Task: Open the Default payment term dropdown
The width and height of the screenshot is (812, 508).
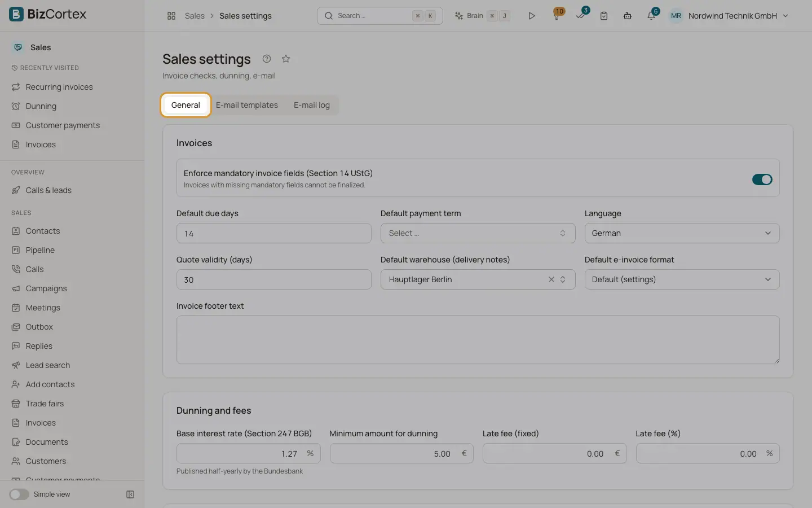Action: (478, 233)
